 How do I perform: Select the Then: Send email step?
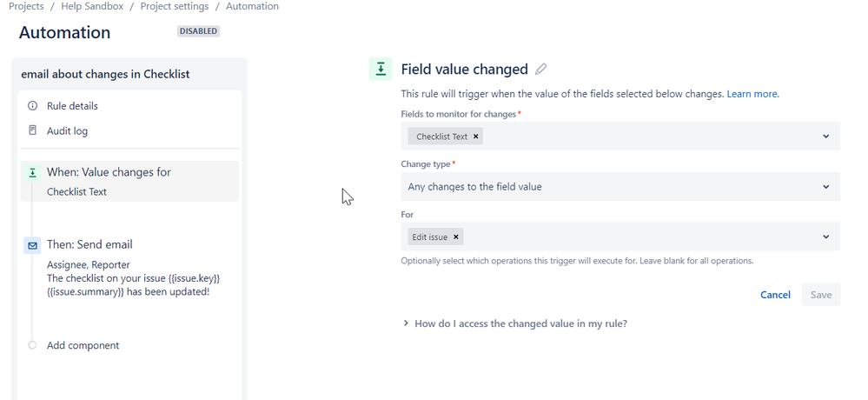pos(89,245)
